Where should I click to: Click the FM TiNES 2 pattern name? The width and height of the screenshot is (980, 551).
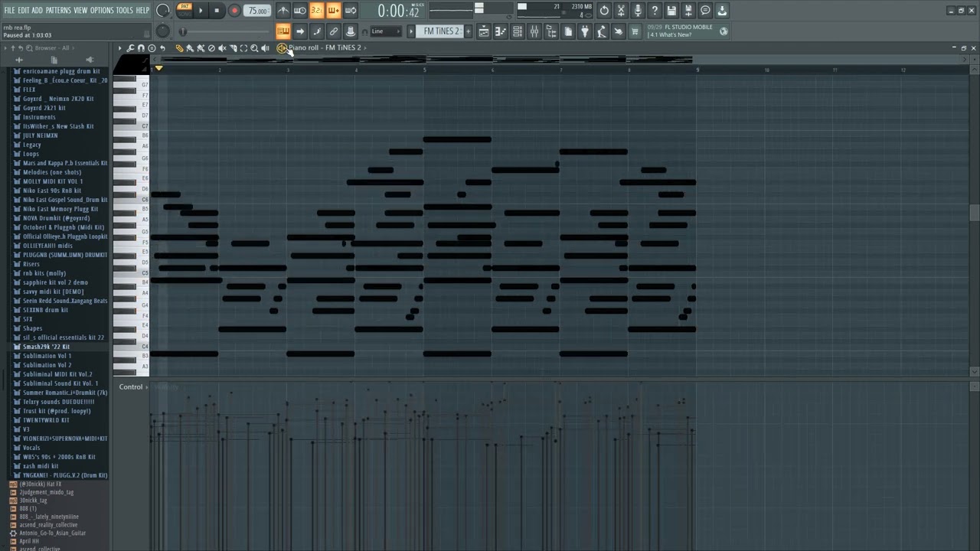click(441, 31)
